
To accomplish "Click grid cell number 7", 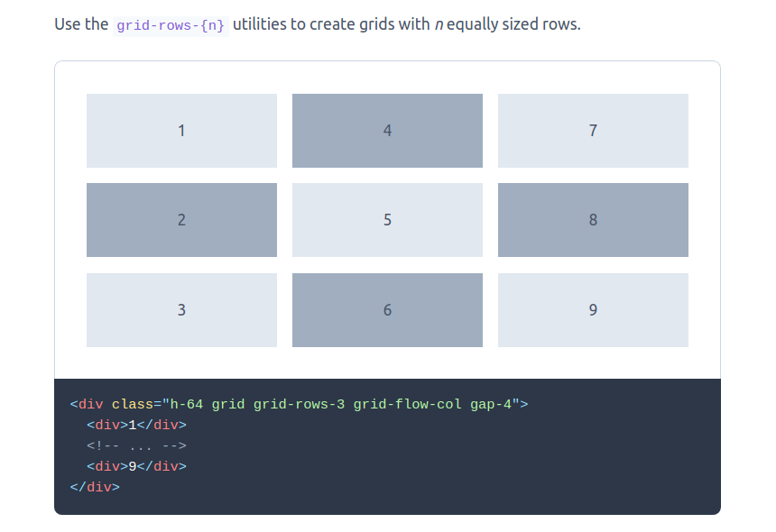I will pos(593,131).
